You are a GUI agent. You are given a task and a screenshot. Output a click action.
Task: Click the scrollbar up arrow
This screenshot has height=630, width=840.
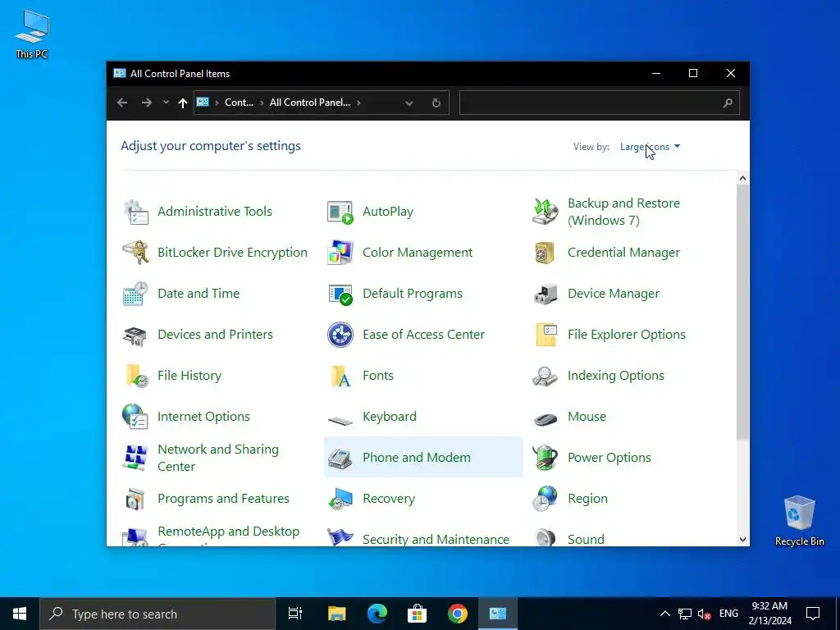[x=742, y=178]
